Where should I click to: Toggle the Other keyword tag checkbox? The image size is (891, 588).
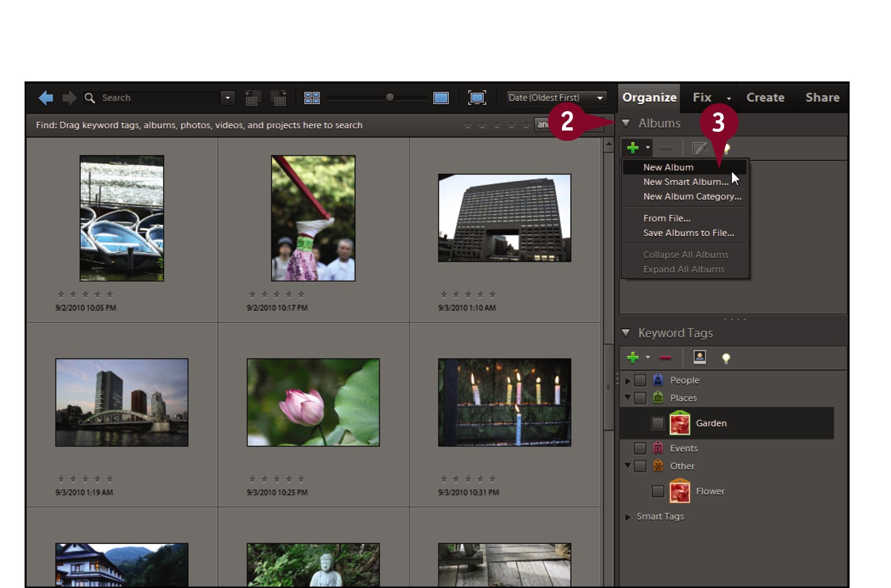[x=640, y=466]
